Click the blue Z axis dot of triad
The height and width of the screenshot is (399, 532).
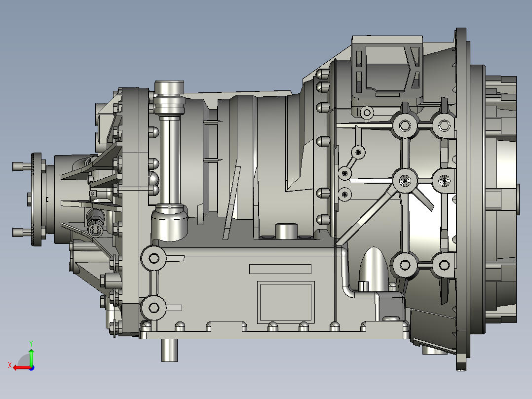(x=32, y=368)
